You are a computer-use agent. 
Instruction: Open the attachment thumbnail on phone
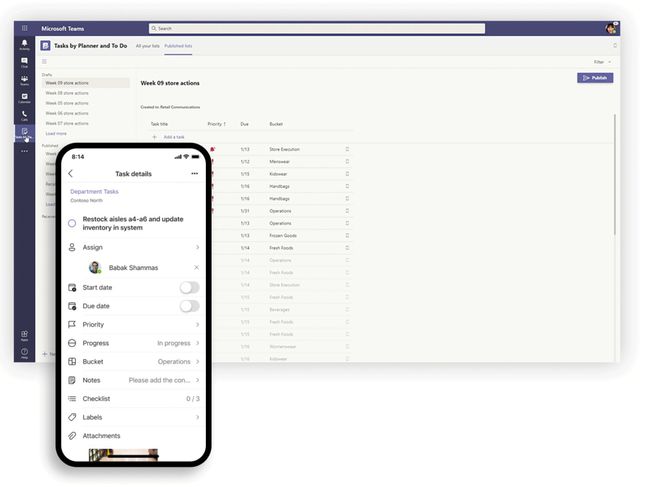click(x=123, y=454)
